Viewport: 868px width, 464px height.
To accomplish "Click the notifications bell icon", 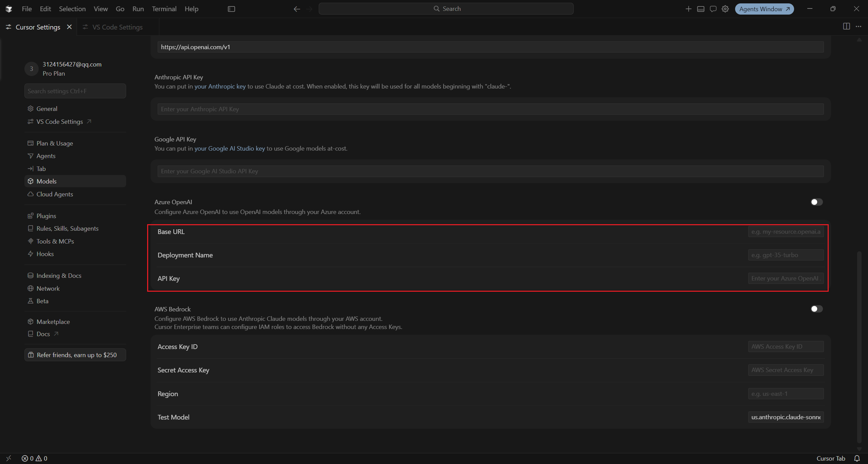I will (x=857, y=458).
